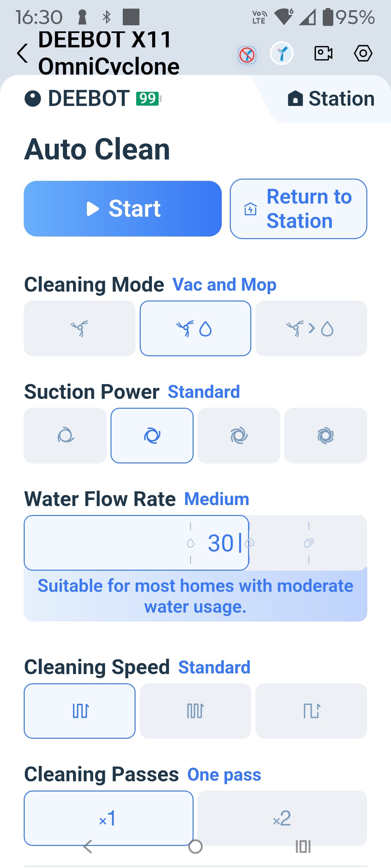This screenshot has height=868, width=391.
Task: Choose the maximum suction power level
Action: click(325, 435)
